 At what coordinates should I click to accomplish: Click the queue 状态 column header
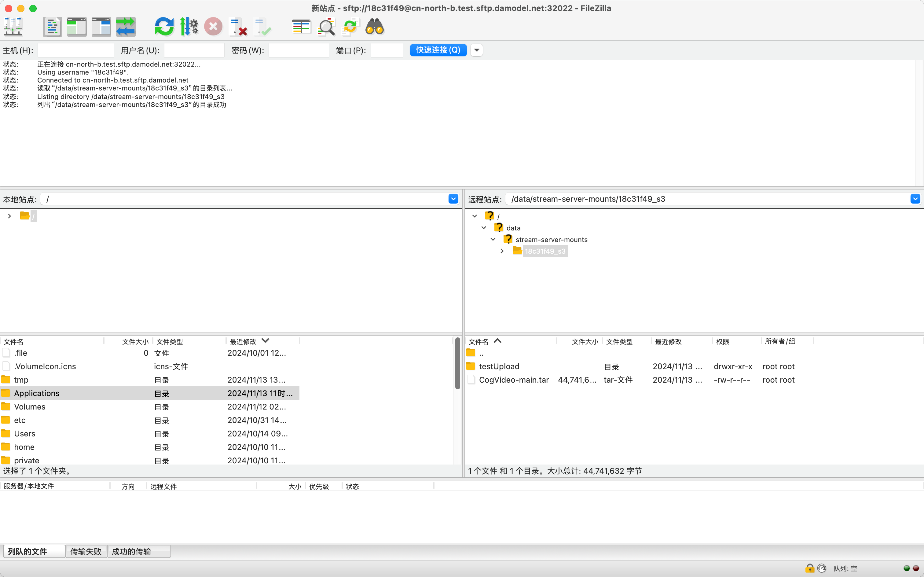388,486
